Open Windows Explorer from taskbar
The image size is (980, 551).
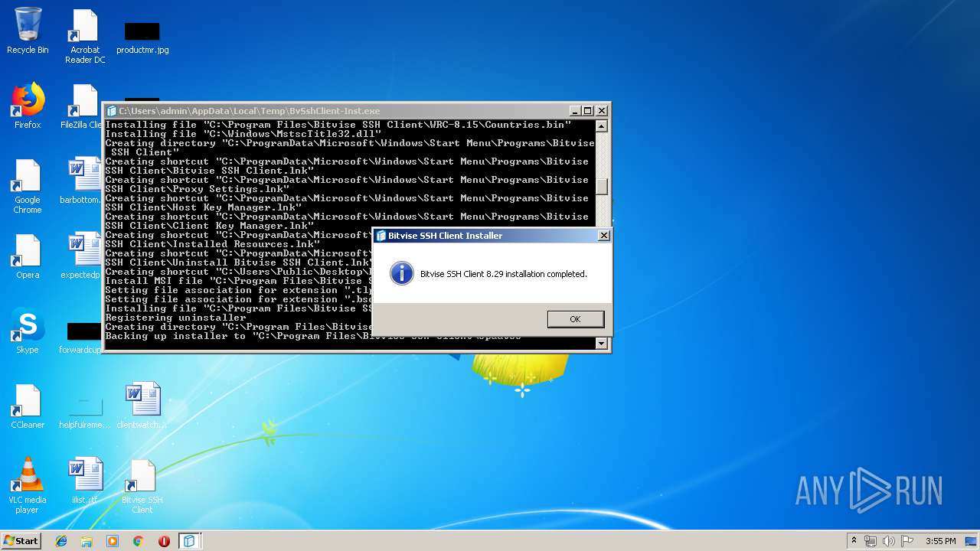87,541
